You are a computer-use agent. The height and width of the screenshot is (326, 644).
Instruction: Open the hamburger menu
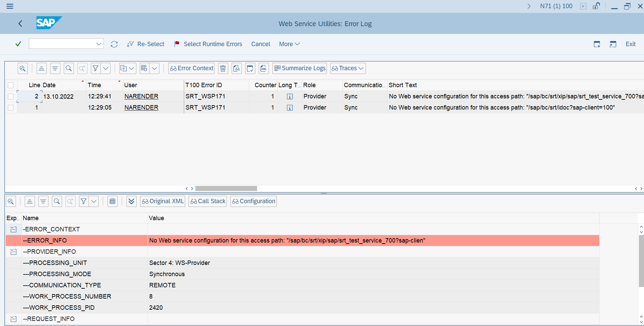point(9,6)
